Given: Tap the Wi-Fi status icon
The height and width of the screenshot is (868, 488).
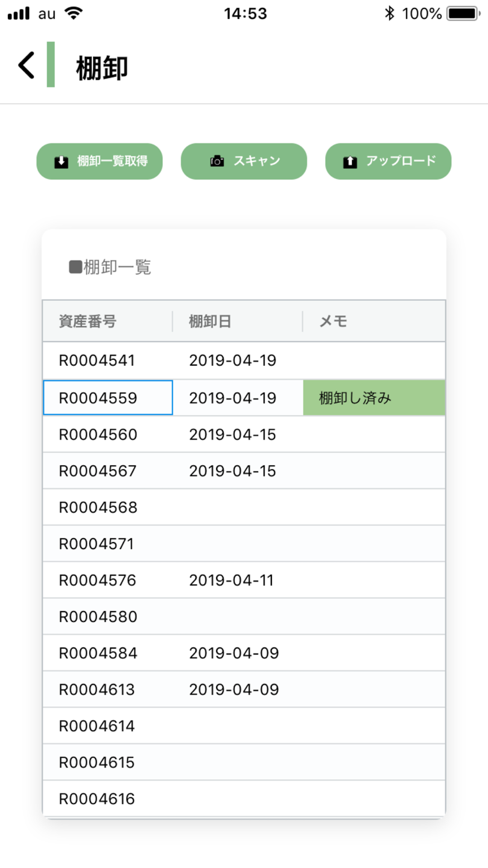Looking at the screenshot, I should point(73,13).
